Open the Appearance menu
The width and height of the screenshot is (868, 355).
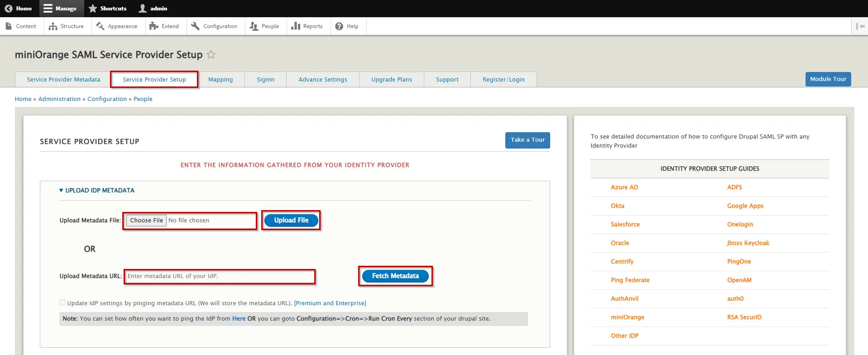[117, 26]
